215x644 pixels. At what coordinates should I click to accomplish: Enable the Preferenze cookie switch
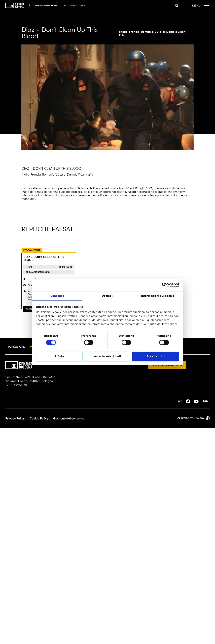click(x=89, y=342)
